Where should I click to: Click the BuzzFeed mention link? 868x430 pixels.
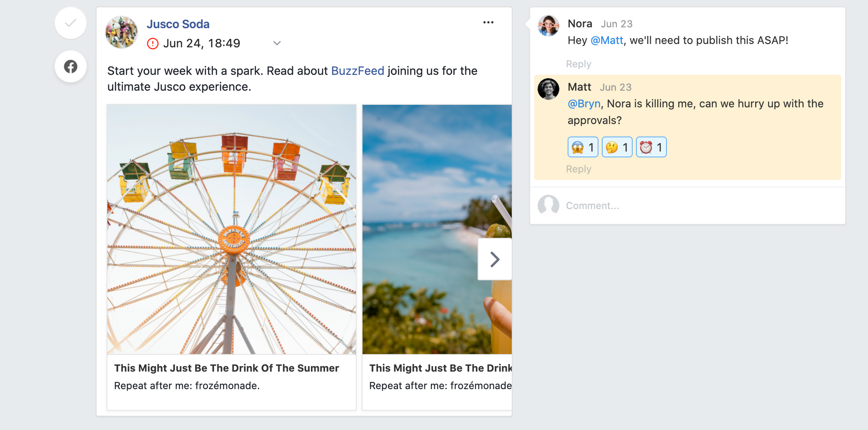click(358, 71)
